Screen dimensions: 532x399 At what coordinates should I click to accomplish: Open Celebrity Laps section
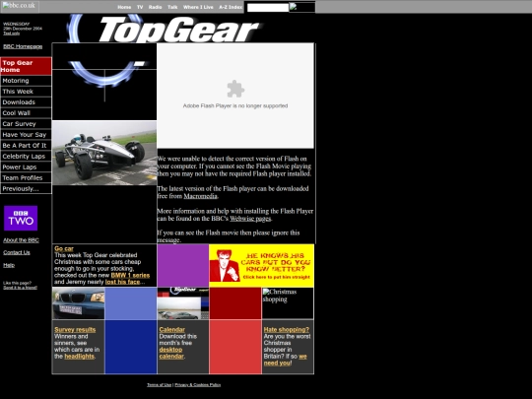(x=26, y=157)
